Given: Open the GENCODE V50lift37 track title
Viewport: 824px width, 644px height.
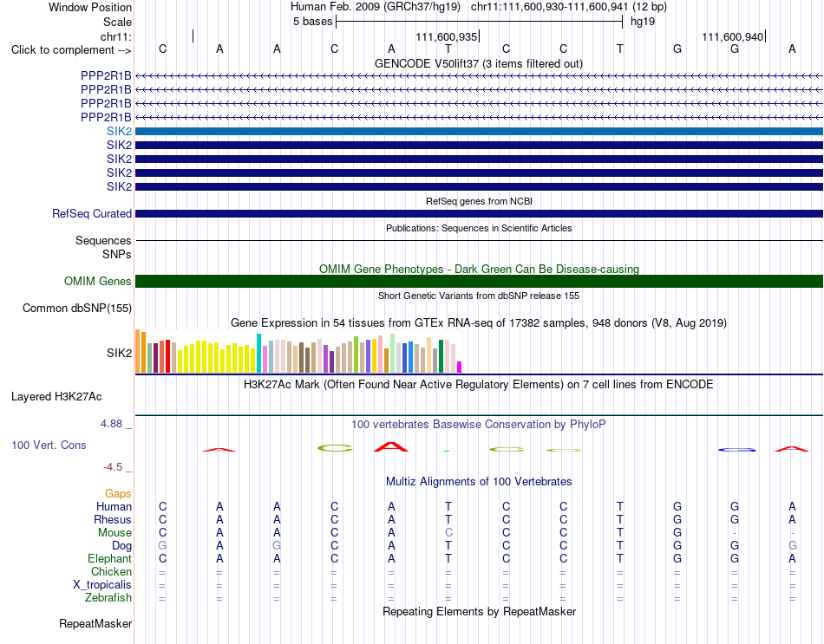Looking at the screenshot, I should 479,63.
